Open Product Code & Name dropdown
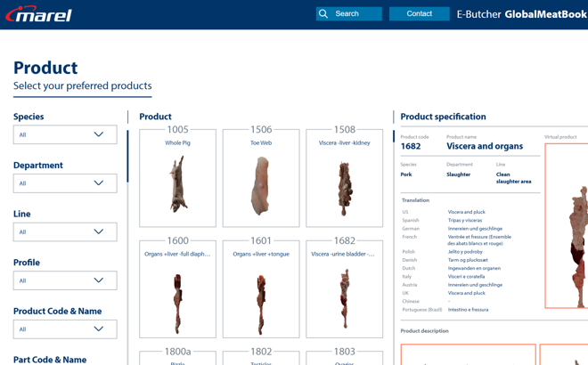Screen dimensions: 588x365 [x=65, y=329]
